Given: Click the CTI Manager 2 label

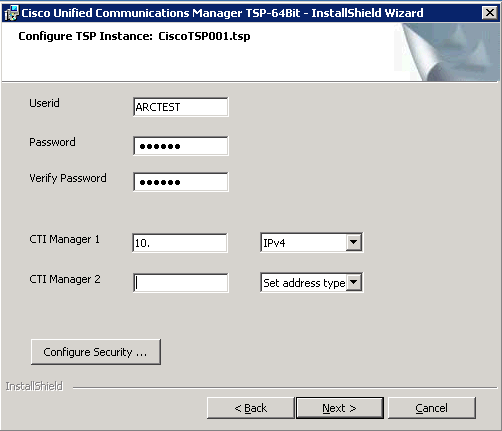Looking at the screenshot, I should click(x=65, y=279).
